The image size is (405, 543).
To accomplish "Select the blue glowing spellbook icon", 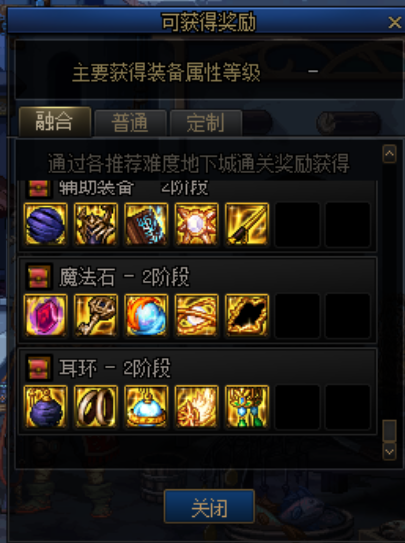I will click(x=146, y=224).
